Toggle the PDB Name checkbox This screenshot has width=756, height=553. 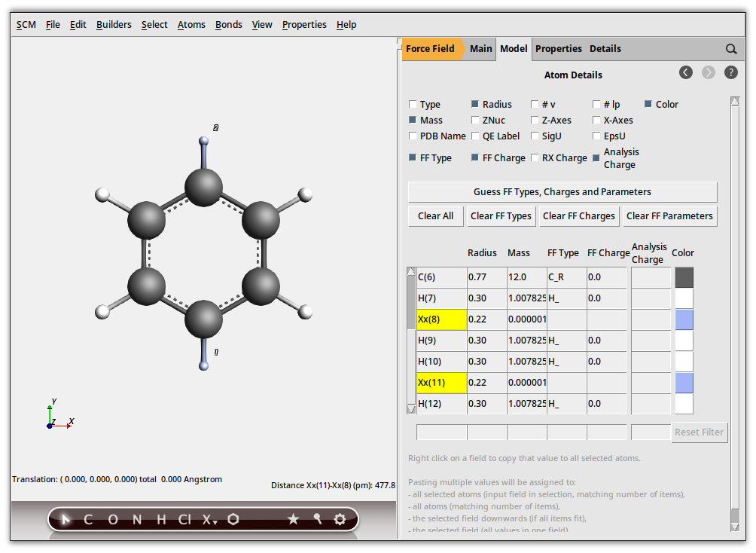click(411, 136)
